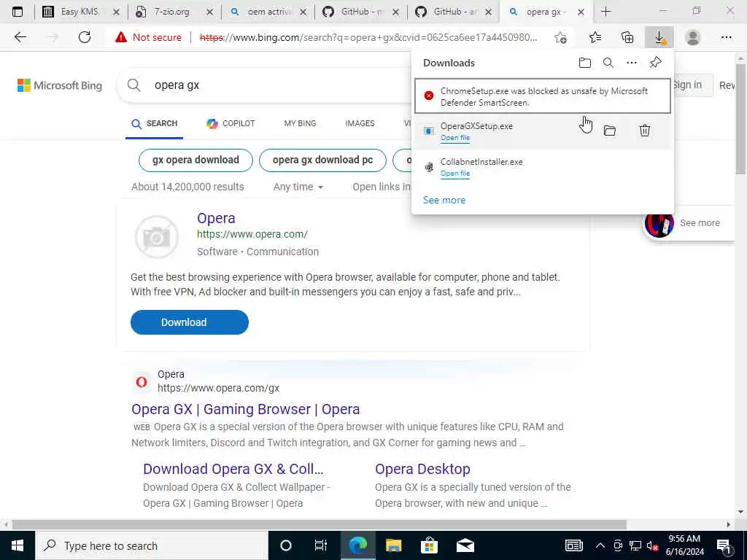Open the Any time filter dropdown

click(298, 187)
